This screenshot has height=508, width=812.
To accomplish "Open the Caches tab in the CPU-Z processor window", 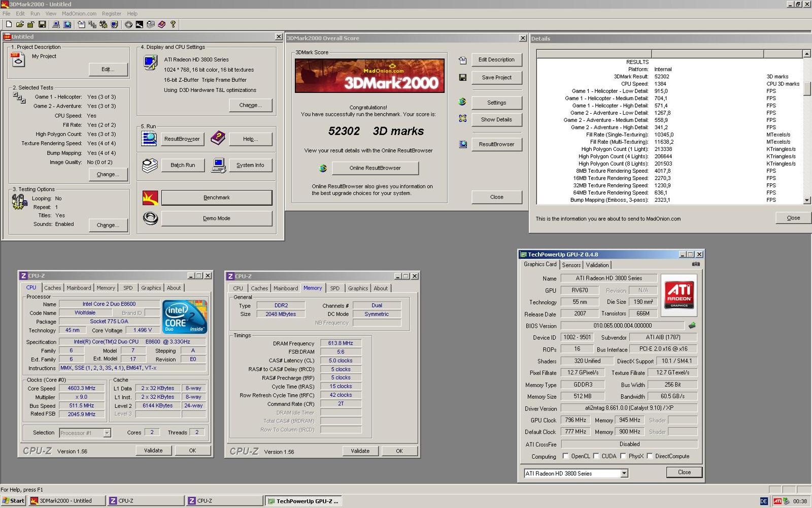I will tap(52, 288).
